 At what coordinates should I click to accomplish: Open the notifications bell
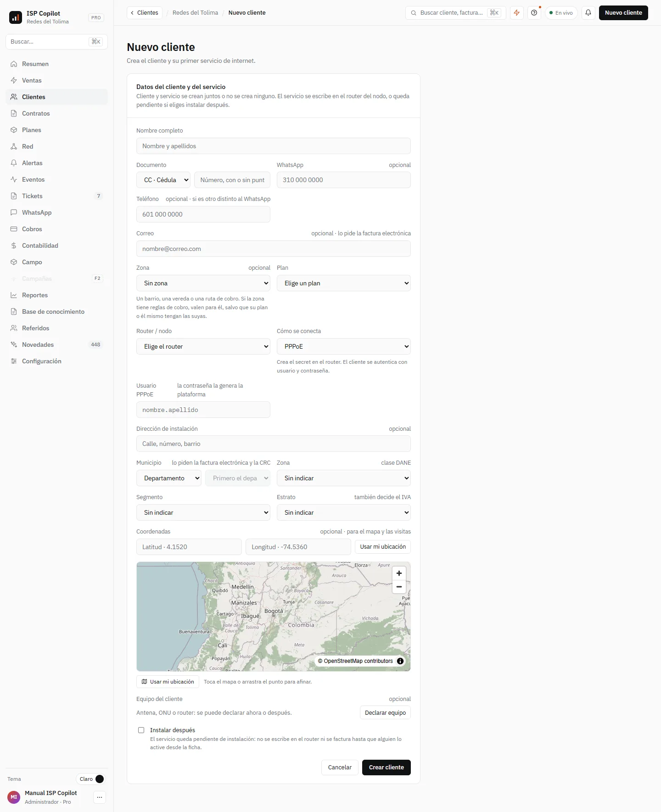588,13
